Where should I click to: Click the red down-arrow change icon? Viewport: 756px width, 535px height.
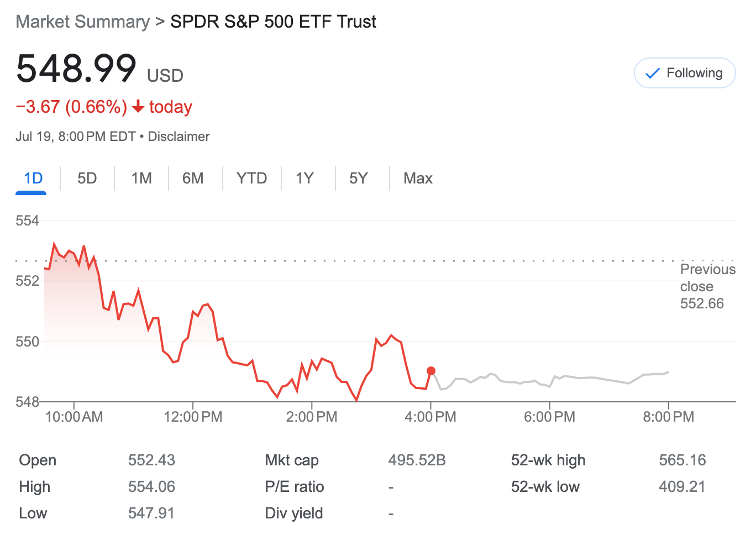pyautogui.click(x=139, y=107)
